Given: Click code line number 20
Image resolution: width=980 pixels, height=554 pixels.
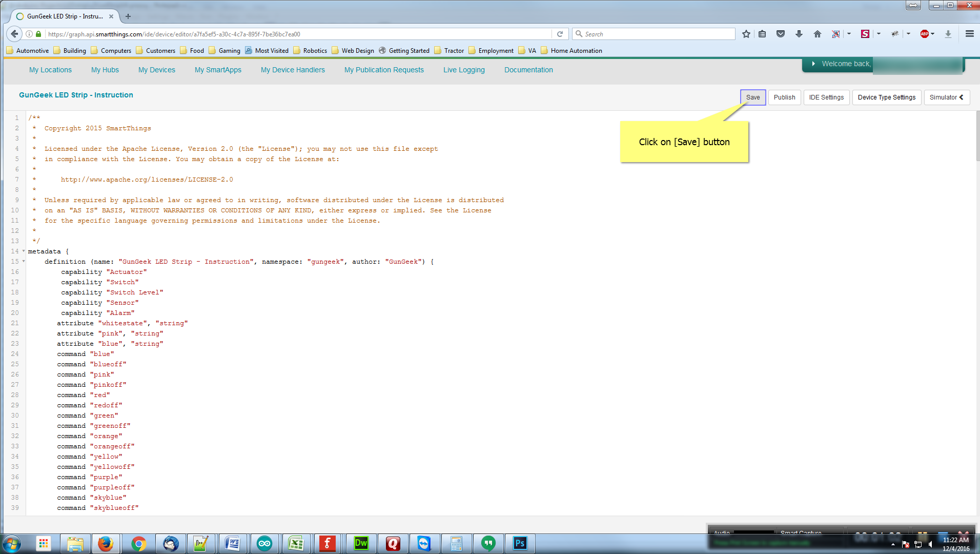Looking at the screenshot, I should click(15, 313).
